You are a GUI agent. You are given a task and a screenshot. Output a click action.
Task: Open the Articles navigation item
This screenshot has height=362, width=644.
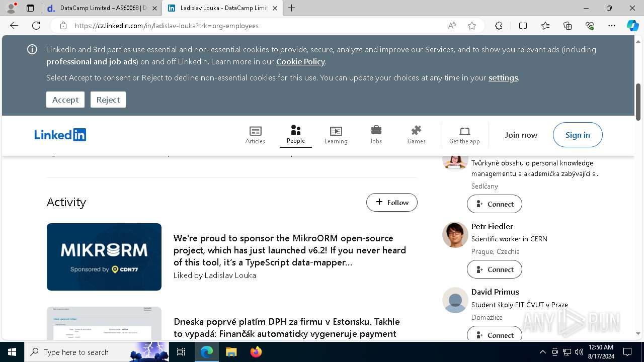pos(255,135)
